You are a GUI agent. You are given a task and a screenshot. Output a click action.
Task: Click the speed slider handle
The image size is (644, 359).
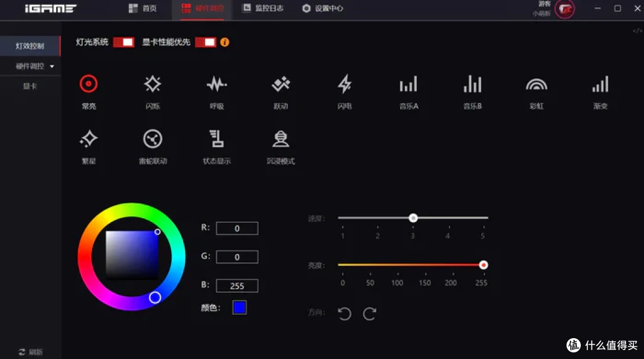coord(413,218)
